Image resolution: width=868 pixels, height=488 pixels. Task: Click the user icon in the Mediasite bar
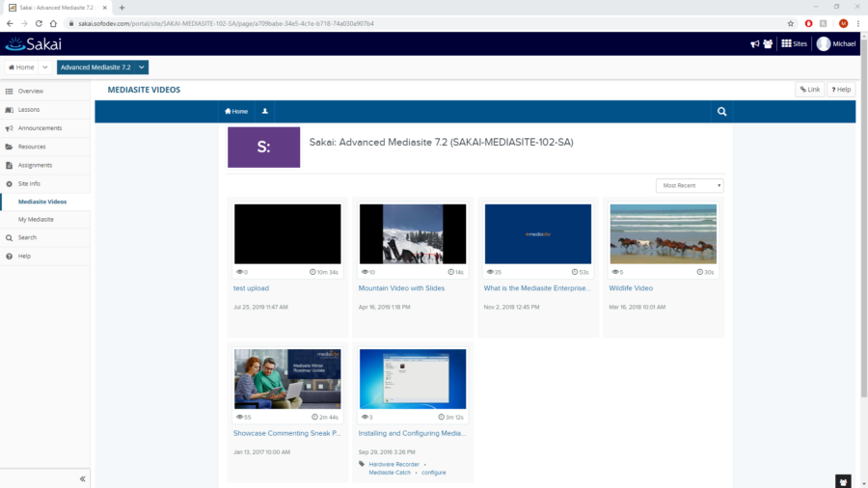click(x=265, y=111)
